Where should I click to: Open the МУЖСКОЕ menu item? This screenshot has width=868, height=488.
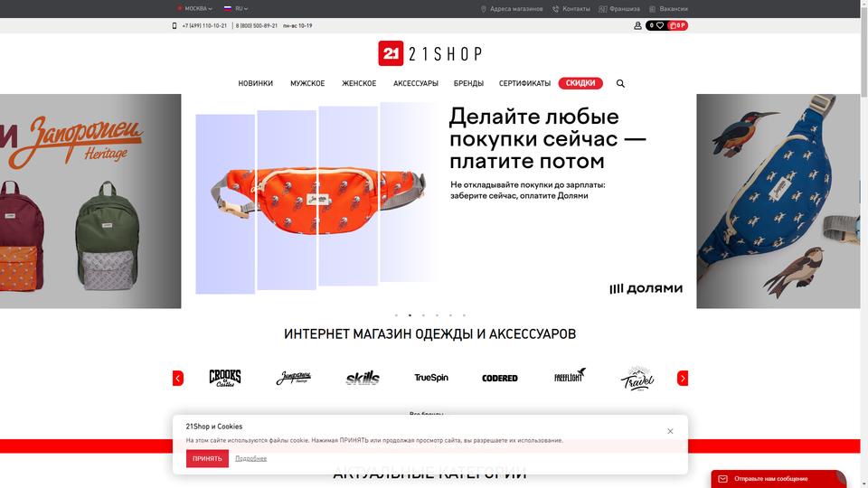click(307, 83)
